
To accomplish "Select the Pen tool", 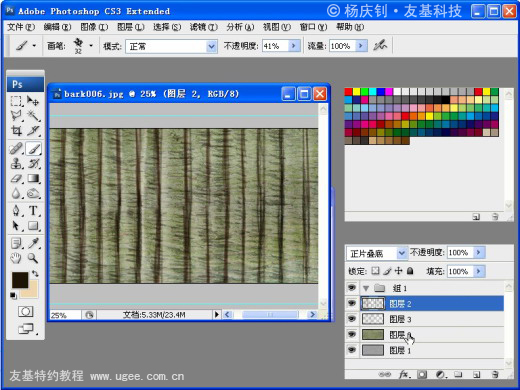I will tap(16, 211).
